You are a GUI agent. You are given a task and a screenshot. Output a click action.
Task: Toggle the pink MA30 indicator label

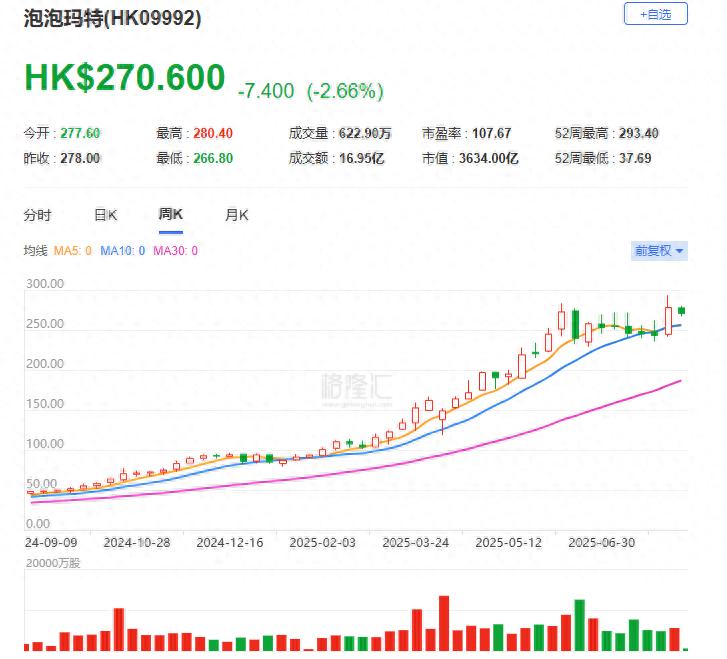pos(174,251)
